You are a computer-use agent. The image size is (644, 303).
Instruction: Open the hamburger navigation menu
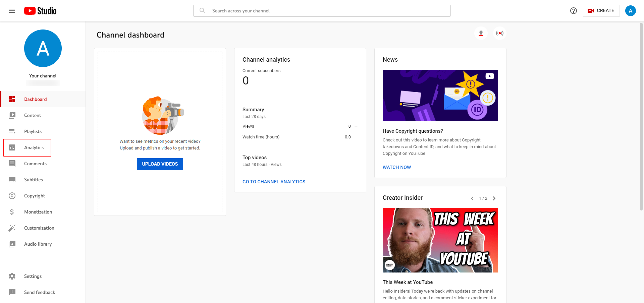(x=12, y=11)
